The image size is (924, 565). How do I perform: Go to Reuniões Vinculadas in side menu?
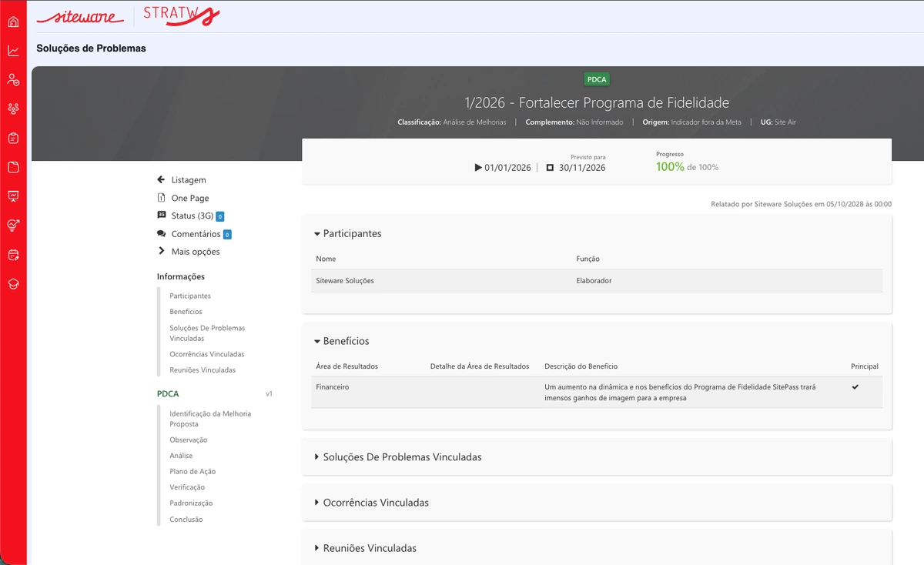(x=203, y=369)
